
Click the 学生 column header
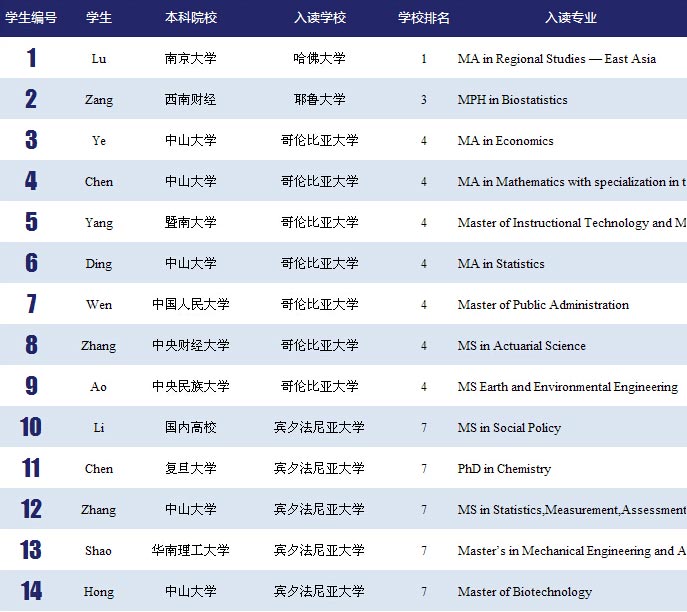[99, 18]
